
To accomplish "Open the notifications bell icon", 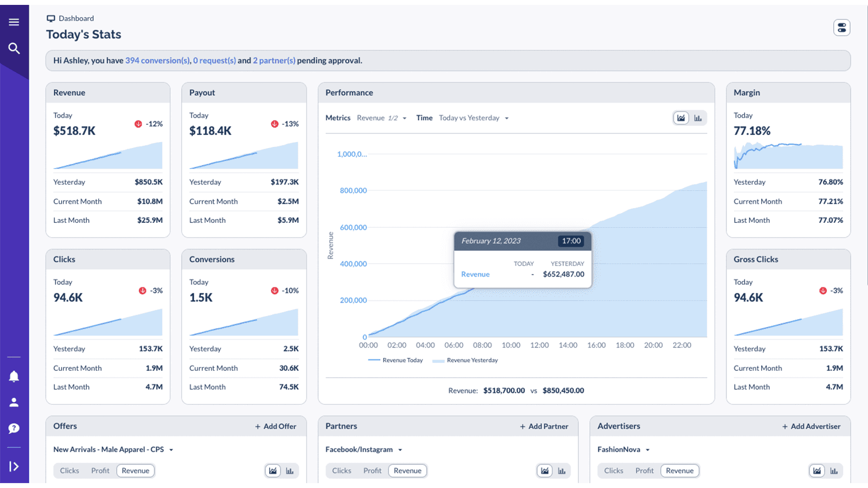I will tap(14, 376).
